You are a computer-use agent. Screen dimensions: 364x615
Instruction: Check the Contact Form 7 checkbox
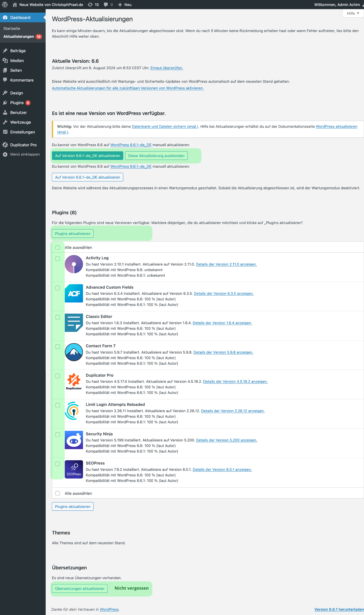(58, 347)
